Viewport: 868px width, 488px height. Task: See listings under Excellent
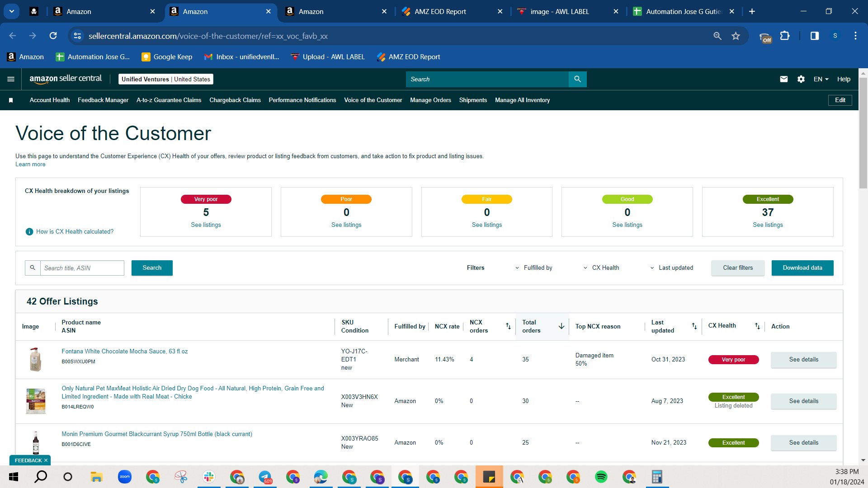pyautogui.click(x=768, y=225)
